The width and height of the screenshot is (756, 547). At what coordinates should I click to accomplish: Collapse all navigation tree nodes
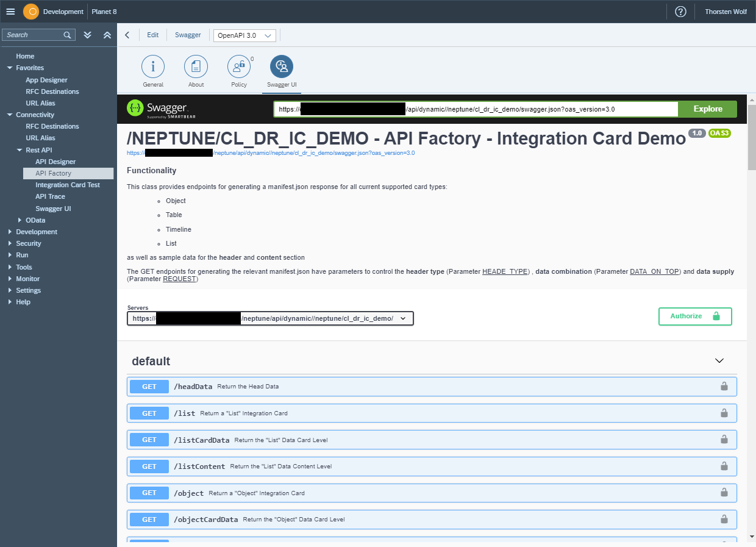107,35
